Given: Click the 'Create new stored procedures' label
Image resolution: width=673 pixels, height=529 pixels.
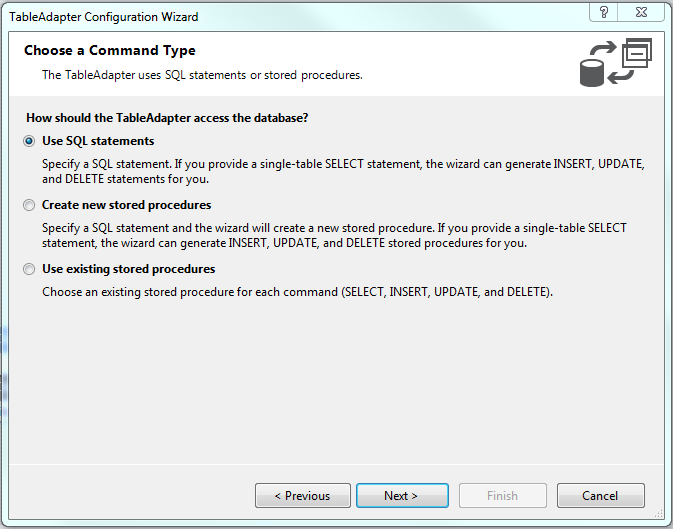Looking at the screenshot, I should tap(127, 205).
